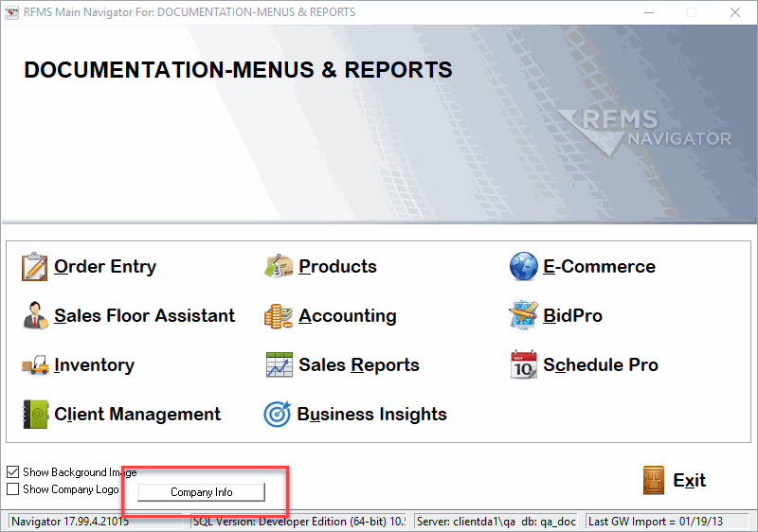Launch the BidPro text link
758x532 pixels.
572,316
